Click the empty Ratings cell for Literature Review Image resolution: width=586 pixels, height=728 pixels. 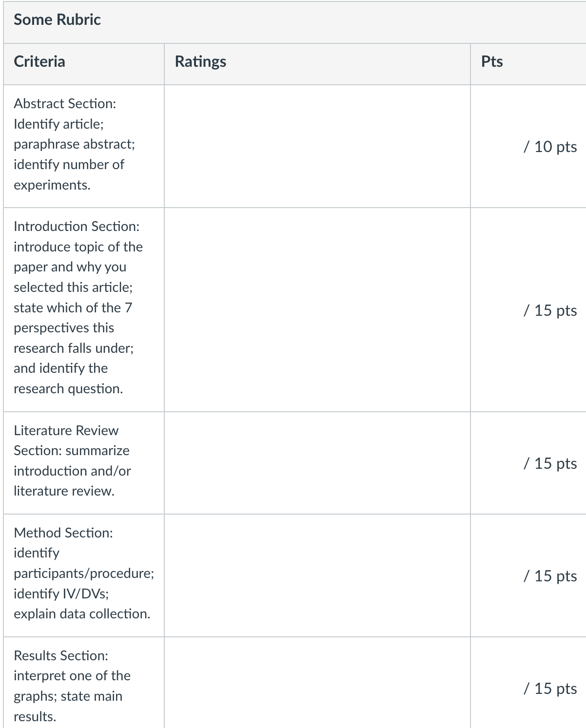317,463
